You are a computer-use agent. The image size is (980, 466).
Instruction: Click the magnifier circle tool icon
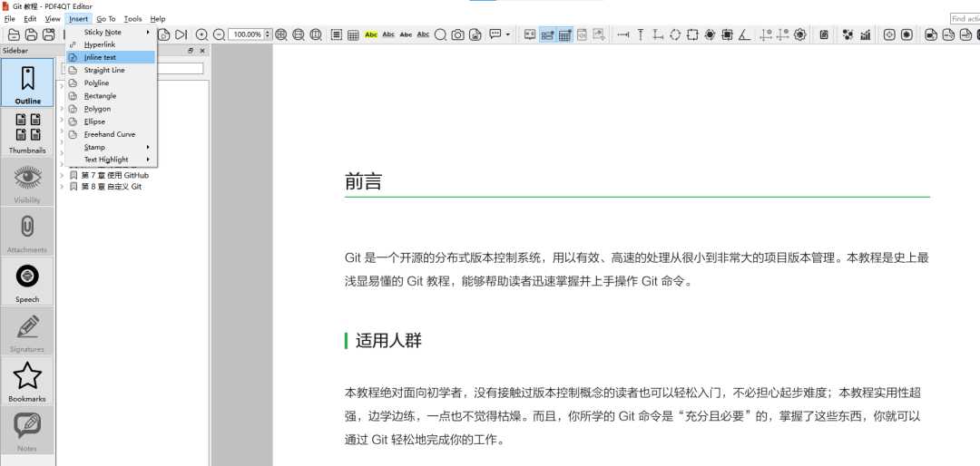point(441,35)
